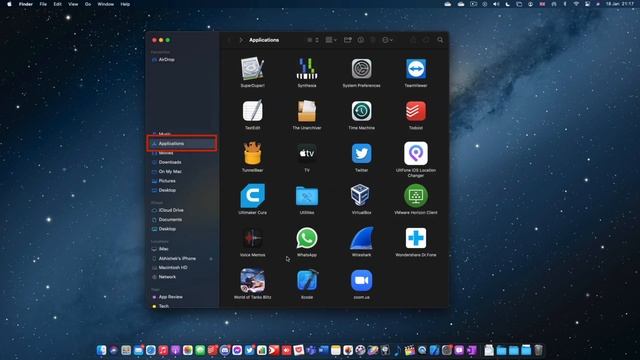Click the Finder search magnifier icon
The width and height of the screenshot is (640, 360).
pyautogui.click(x=440, y=40)
